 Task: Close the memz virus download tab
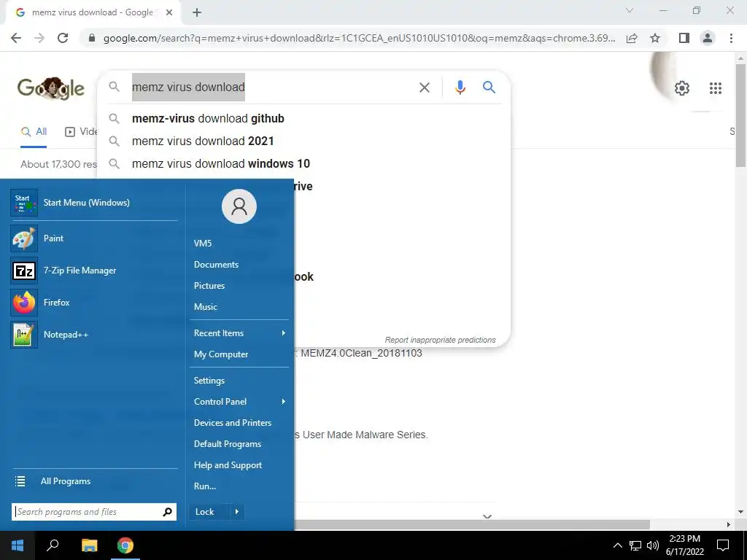click(x=169, y=13)
